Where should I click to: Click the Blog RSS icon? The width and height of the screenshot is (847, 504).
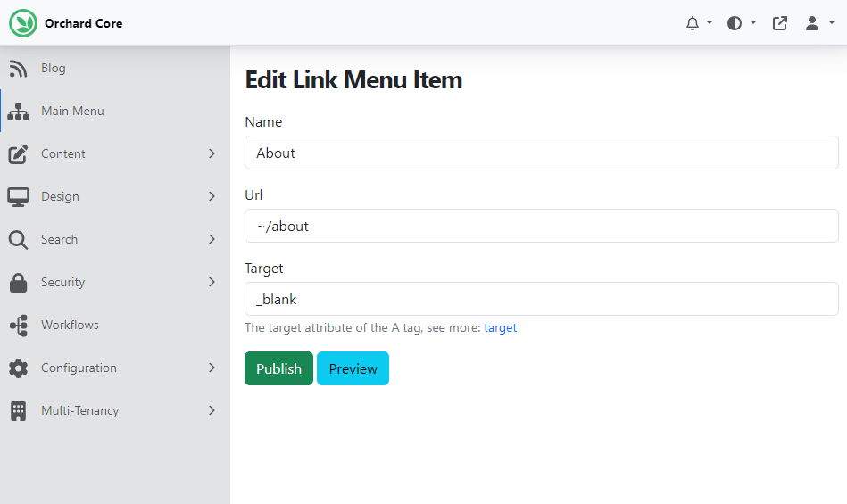(19, 69)
